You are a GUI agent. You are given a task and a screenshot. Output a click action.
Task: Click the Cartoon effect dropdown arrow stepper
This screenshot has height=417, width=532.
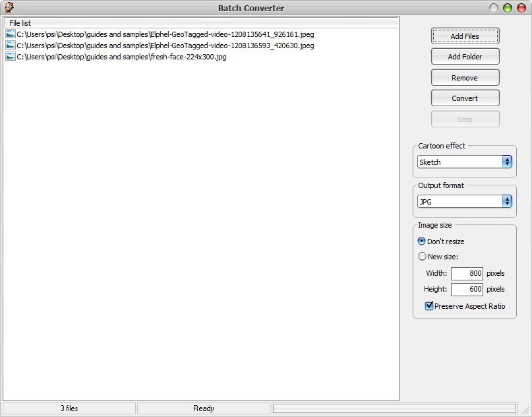[x=506, y=162]
